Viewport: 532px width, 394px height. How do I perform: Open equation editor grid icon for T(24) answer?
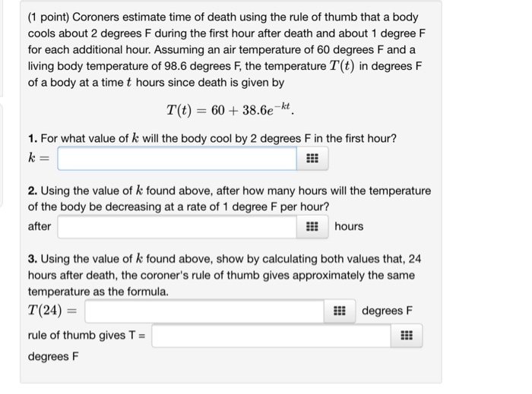[x=340, y=311]
